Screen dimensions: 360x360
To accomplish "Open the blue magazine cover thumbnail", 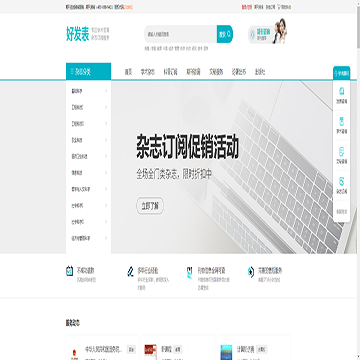I will point(226,352).
